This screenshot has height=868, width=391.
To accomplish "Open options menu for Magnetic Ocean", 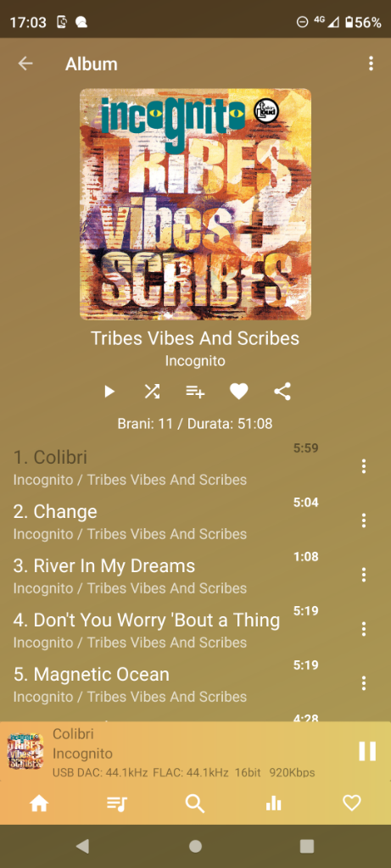I will (363, 683).
